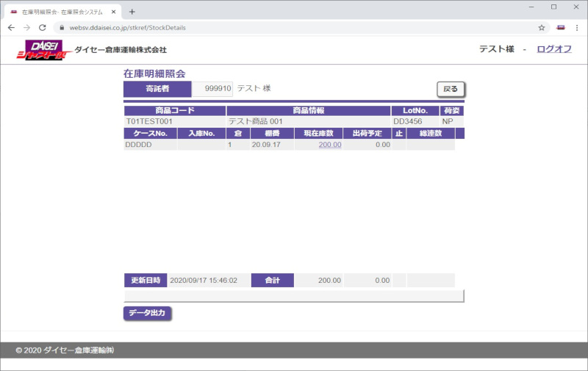Bookmark this page with the star icon
Image resolution: width=588 pixels, height=371 pixels.
[x=542, y=27]
